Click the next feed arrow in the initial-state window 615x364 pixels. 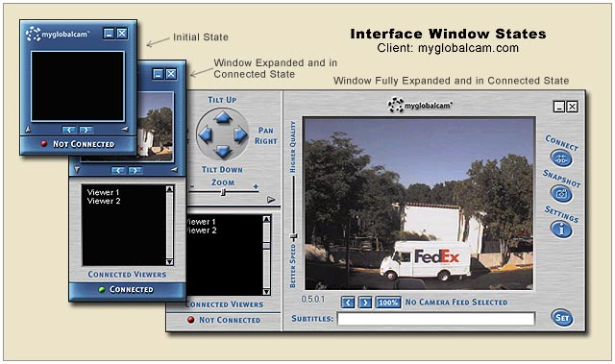tap(86, 130)
